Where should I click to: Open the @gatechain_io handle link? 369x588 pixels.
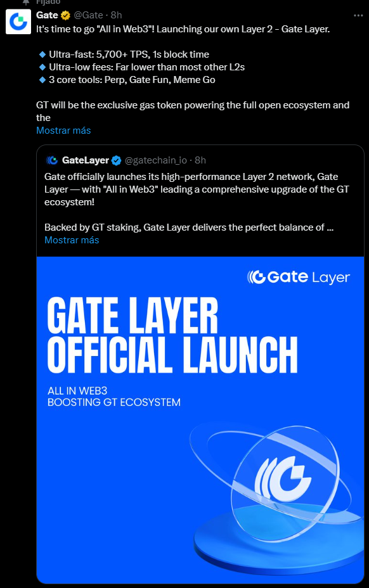pyautogui.click(x=157, y=161)
